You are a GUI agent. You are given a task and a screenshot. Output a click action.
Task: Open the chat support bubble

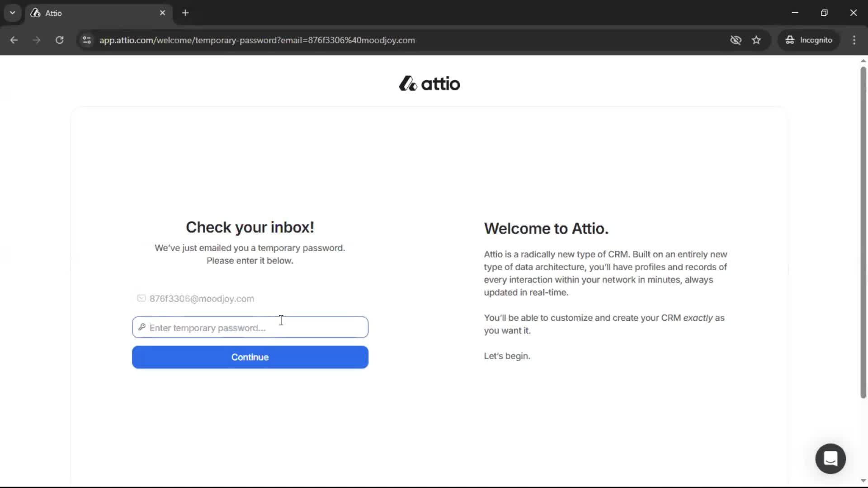point(830,458)
